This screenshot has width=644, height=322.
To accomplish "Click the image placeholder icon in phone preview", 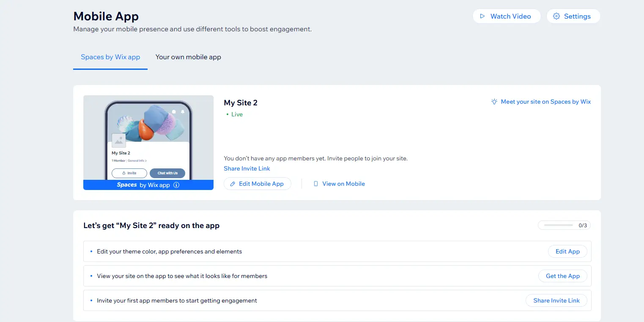I will pos(119,140).
